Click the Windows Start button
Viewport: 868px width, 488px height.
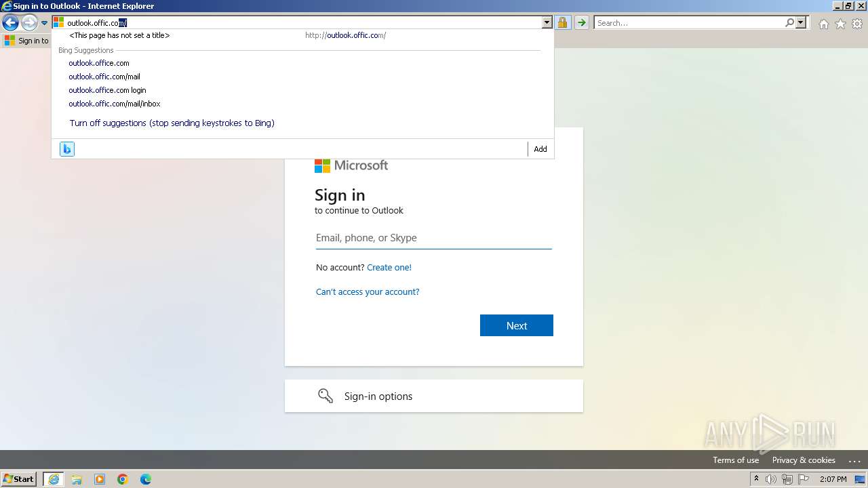point(19,479)
